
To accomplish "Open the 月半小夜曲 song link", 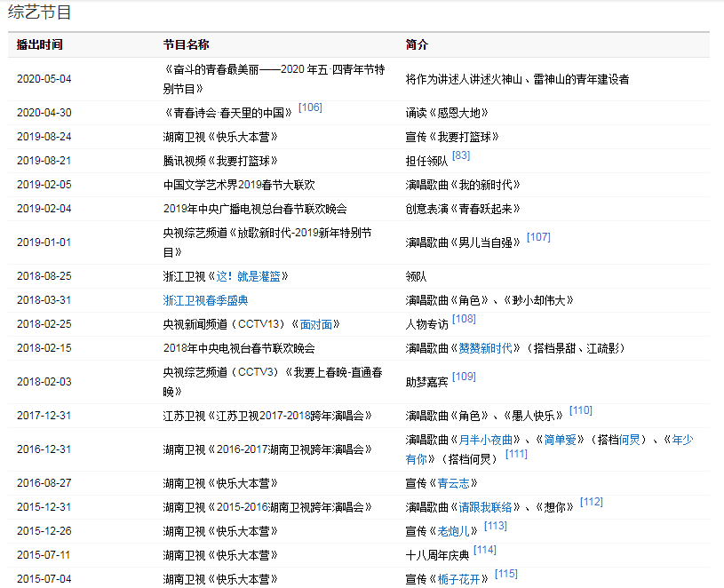I will 485,440.
